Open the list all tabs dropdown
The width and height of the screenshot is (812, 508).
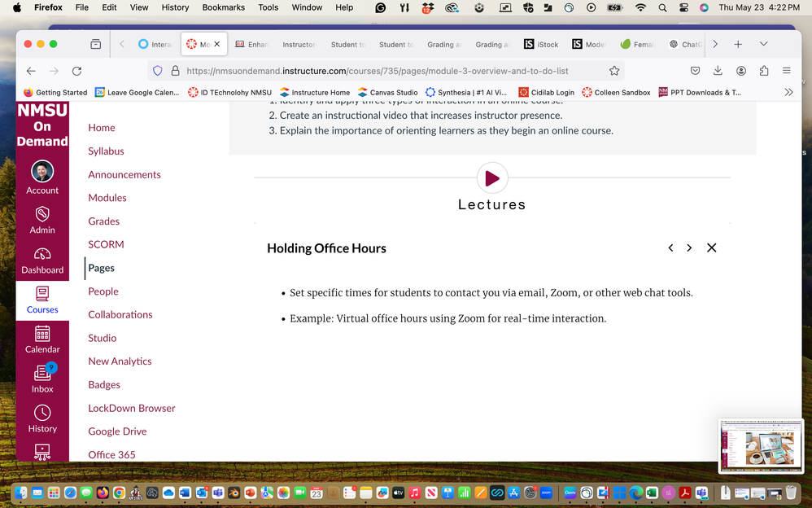763,44
